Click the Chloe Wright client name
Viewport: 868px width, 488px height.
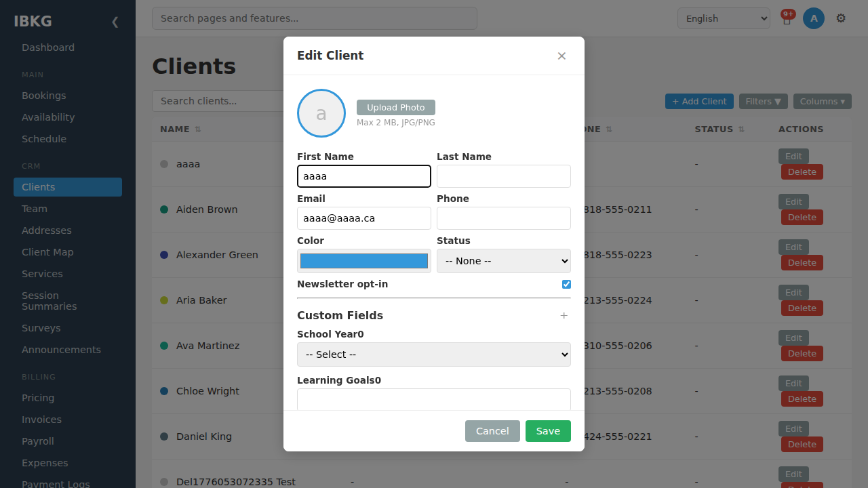pyautogui.click(x=208, y=391)
